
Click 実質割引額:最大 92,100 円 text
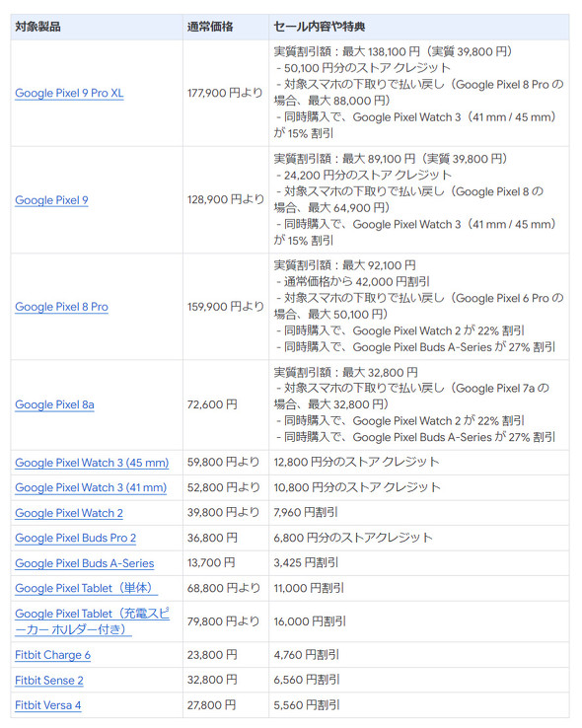tap(345, 265)
